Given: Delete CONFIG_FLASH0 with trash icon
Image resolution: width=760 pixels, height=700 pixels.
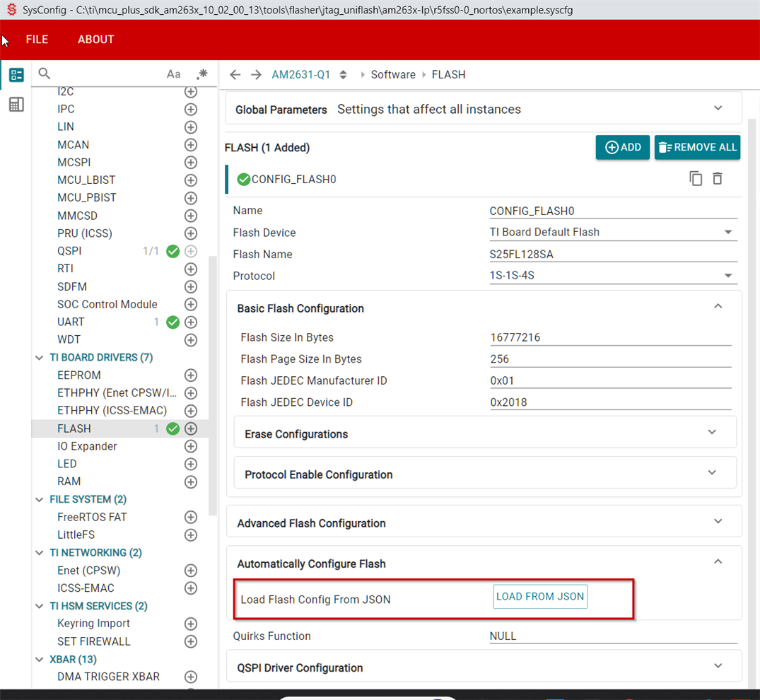Looking at the screenshot, I should (x=718, y=179).
